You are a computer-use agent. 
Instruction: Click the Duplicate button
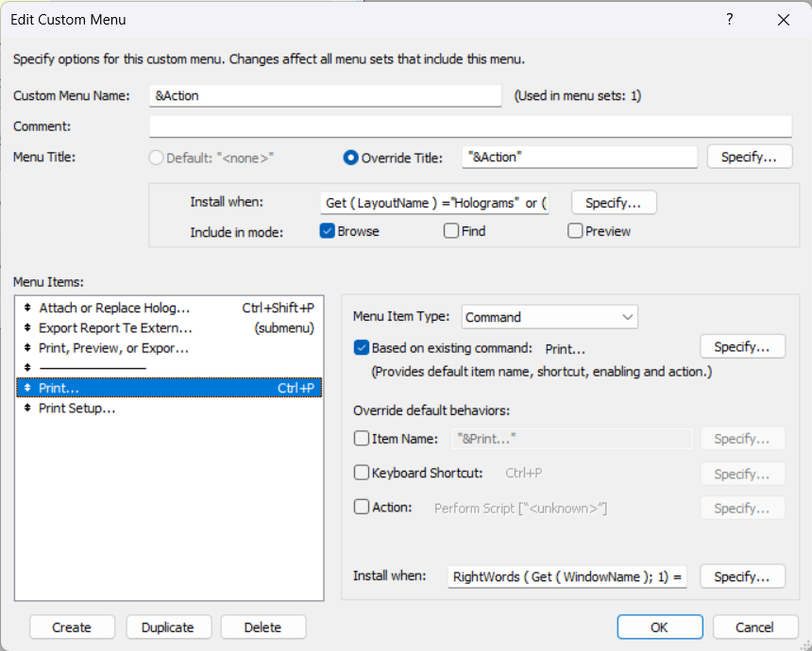point(167,627)
